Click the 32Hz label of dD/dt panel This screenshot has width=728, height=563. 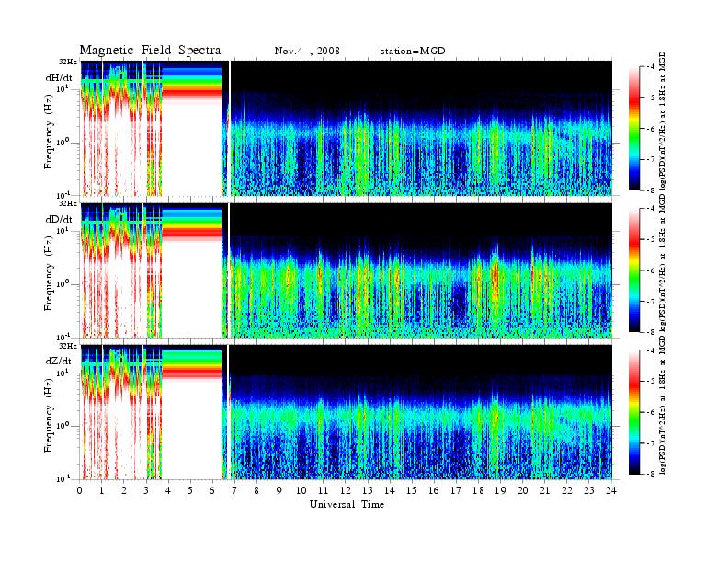(x=68, y=203)
